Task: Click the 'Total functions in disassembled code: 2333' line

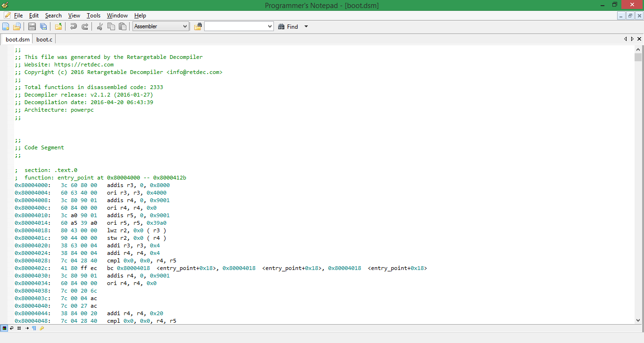Action: point(89,87)
